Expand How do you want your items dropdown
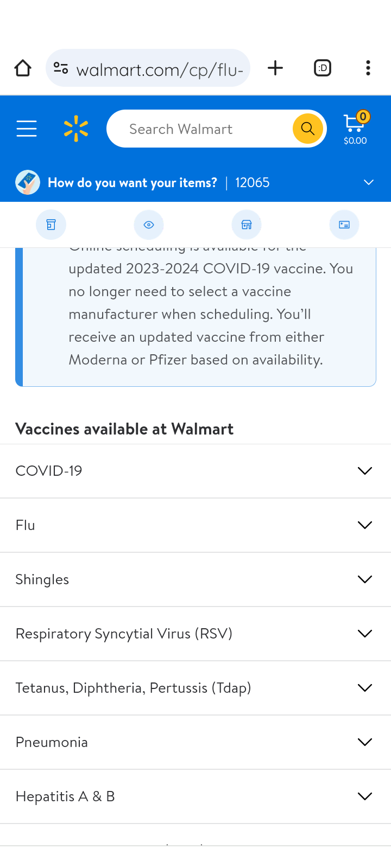 coord(368,183)
